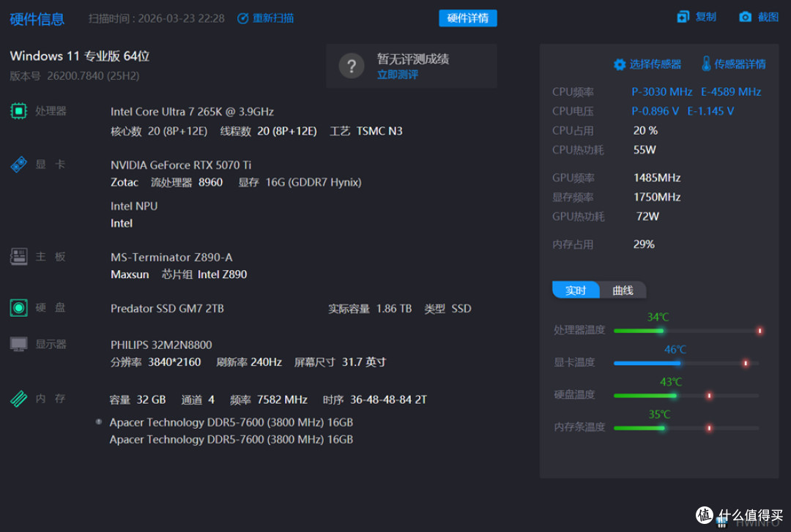
Task: Click Predator SSD GM7 2TB text
Action: (x=167, y=309)
